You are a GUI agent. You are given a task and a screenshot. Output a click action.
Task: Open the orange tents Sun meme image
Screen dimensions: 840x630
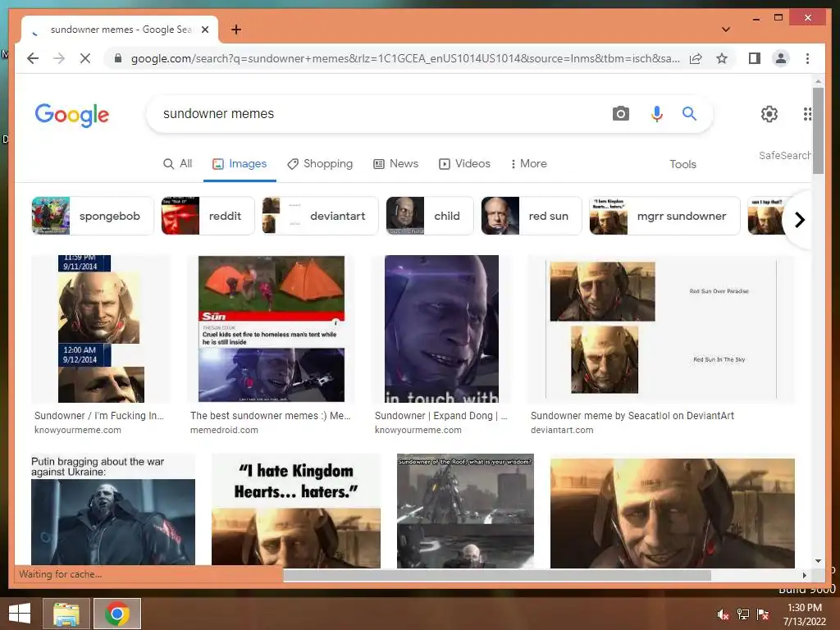271,329
